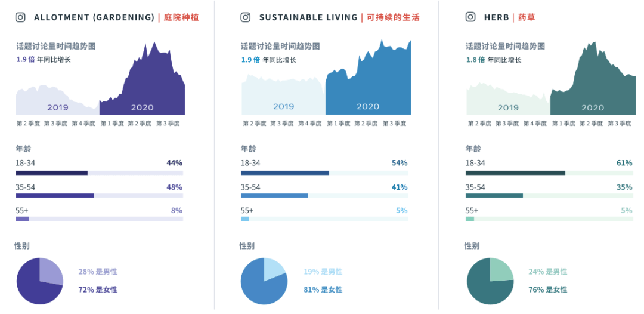644x314 pixels.
Task: Click the 药草 red label
Action: (526, 17)
